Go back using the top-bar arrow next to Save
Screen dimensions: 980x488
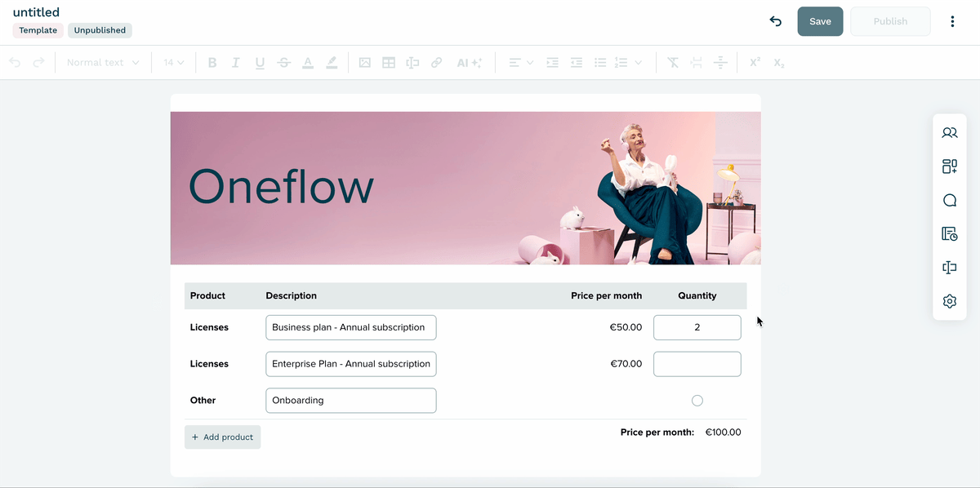tap(776, 21)
